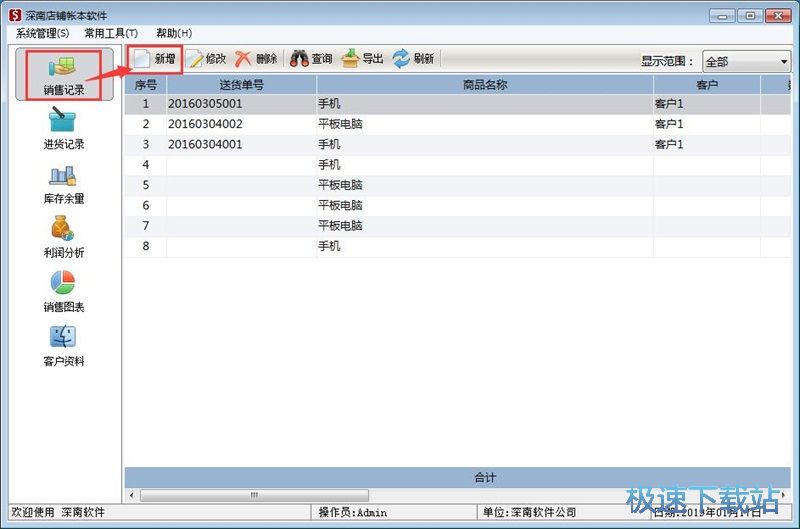Click the 删除 red X toolbar button
Screen dimensions: 800x529
(x=256, y=59)
